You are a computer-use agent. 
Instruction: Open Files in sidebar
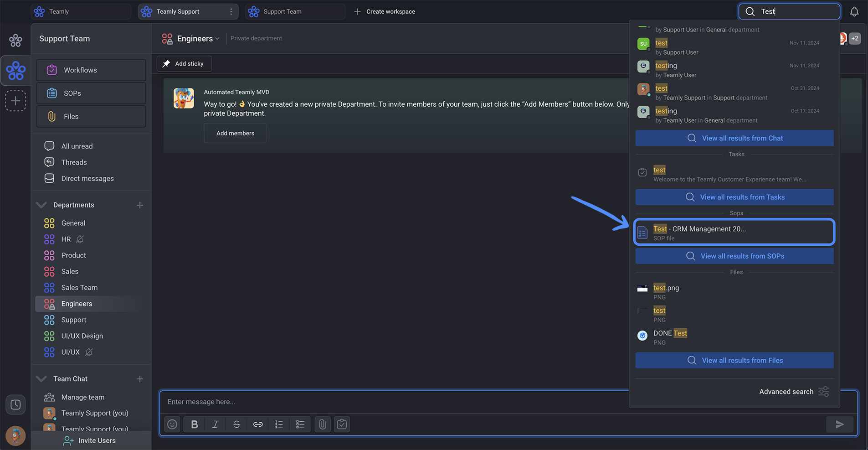(x=91, y=117)
